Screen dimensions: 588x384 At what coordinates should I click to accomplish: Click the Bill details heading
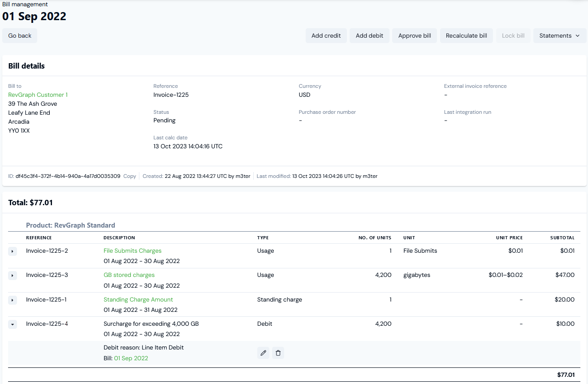click(x=26, y=66)
